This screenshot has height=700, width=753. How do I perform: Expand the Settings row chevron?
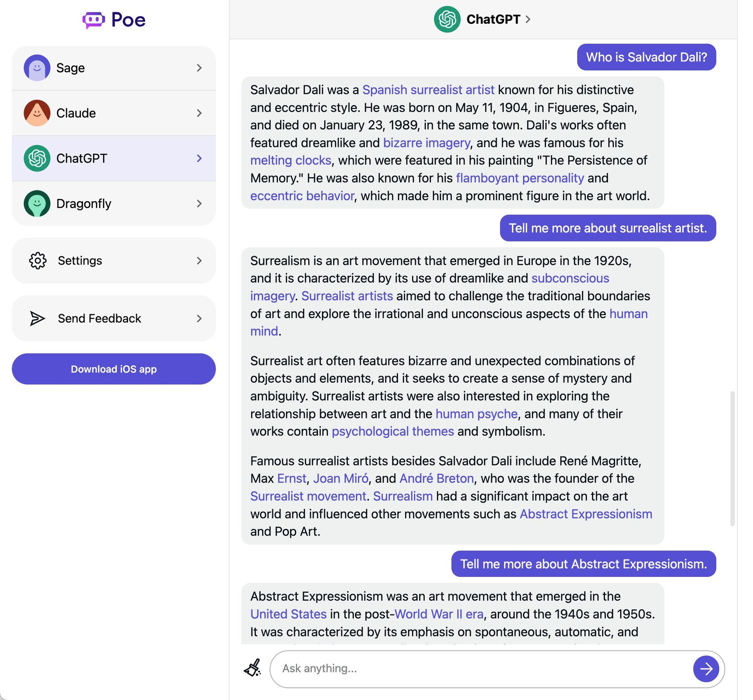[x=200, y=260]
